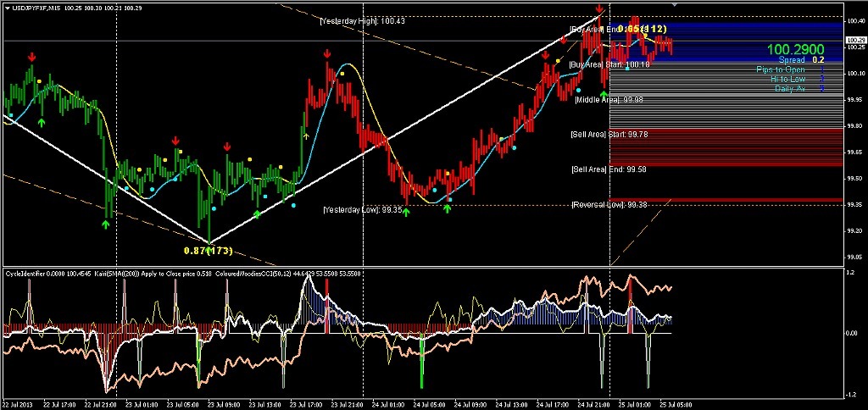Screen dimensions: 868x410
Task: Click the '22 Jul 2013' time axis label
Action: point(19,404)
